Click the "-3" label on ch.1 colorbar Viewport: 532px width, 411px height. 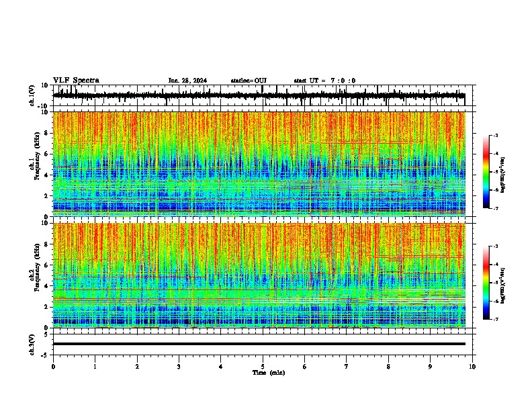495,135
